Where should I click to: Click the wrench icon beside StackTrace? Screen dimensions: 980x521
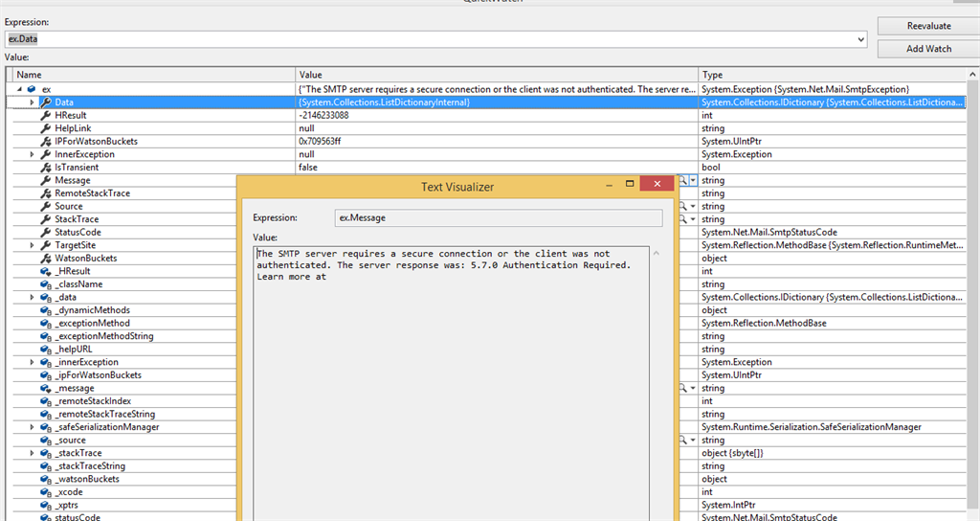[x=46, y=219]
